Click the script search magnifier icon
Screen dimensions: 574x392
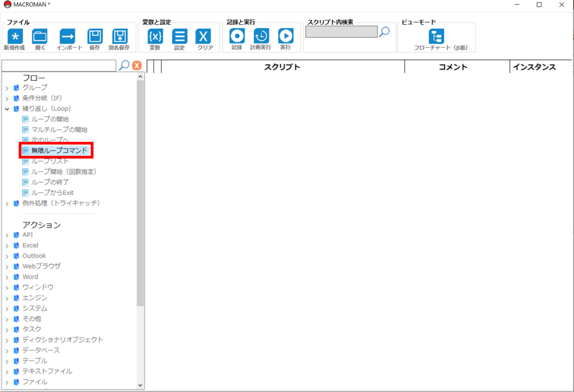[384, 32]
